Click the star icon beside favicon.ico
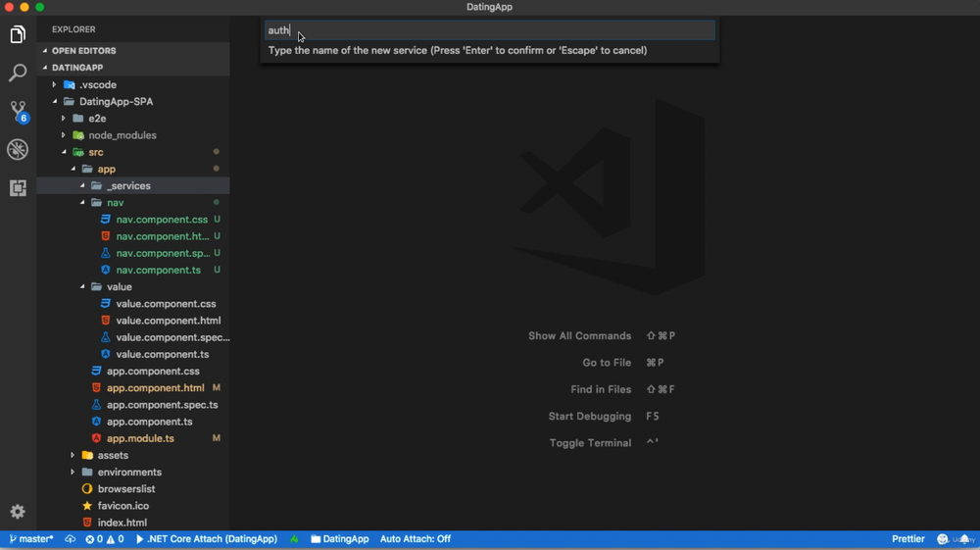 pyautogui.click(x=87, y=506)
